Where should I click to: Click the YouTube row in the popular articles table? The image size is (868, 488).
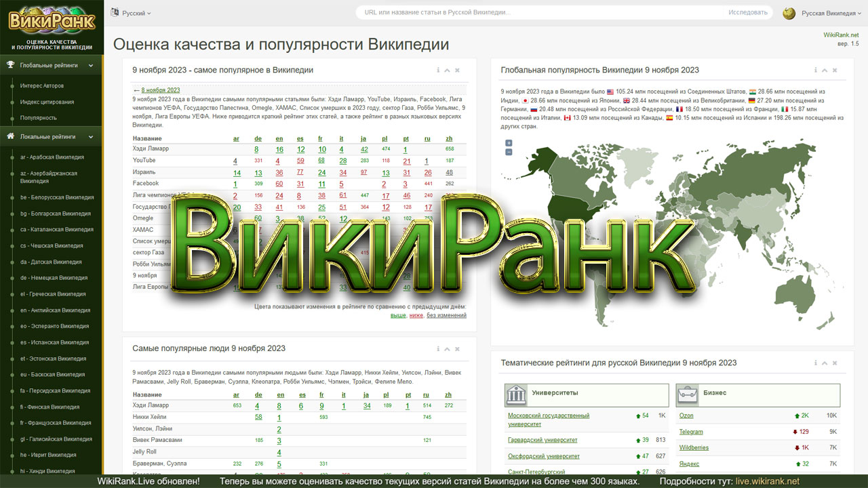[299, 161]
